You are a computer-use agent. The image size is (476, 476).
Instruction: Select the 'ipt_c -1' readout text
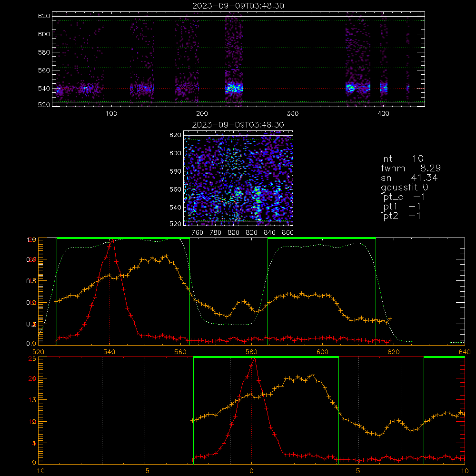403,197
